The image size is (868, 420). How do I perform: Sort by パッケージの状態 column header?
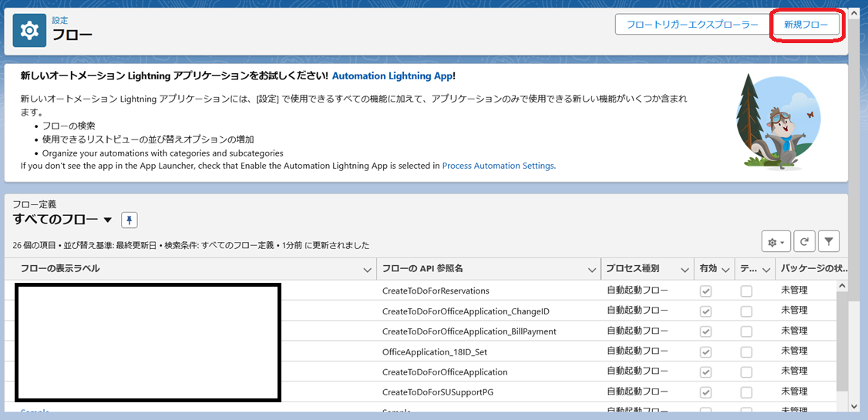click(x=814, y=269)
